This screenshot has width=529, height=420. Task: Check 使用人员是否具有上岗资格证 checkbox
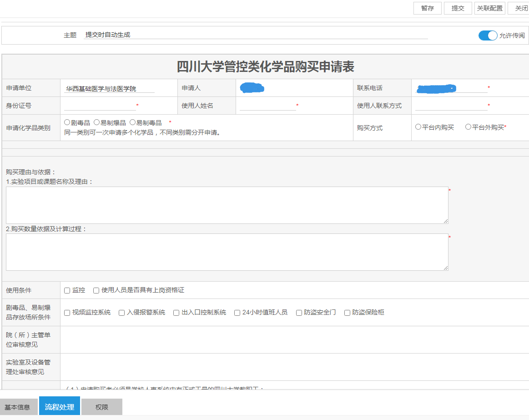click(x=96, y=290)
